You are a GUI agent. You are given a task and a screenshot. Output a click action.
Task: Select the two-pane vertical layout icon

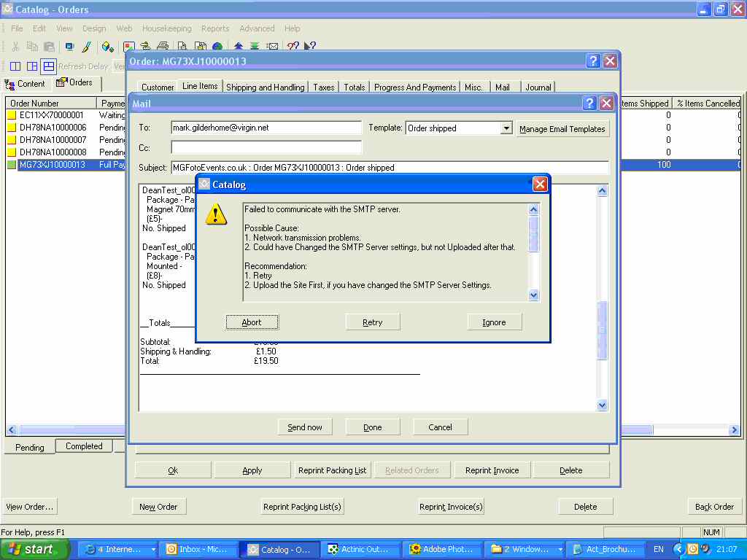pyautogui.click(x=15, y=66)
